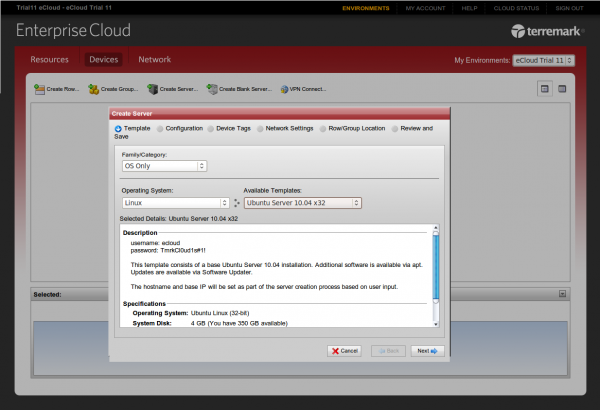Open the Resources tab

49,60
